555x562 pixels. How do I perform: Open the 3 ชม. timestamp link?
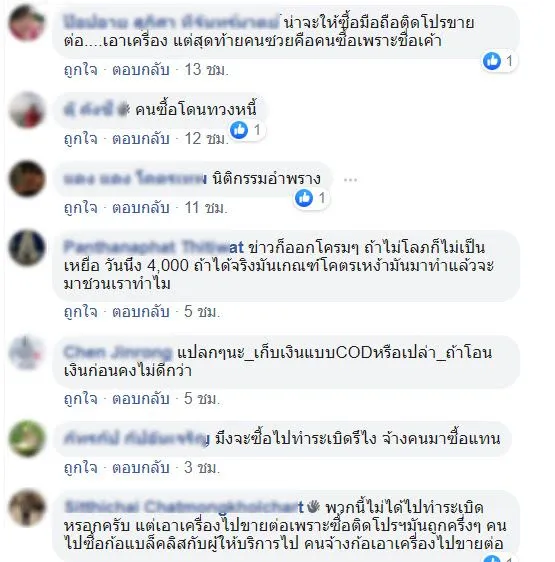pos(202,468)
